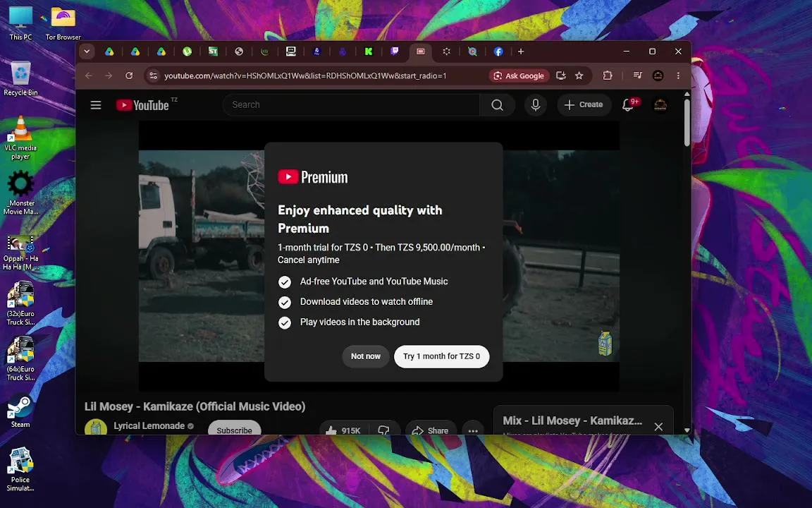Click 'Ad-free YouTube and YouTube Music' text
This screenshot has height=508, width=812.
point(374,282)
